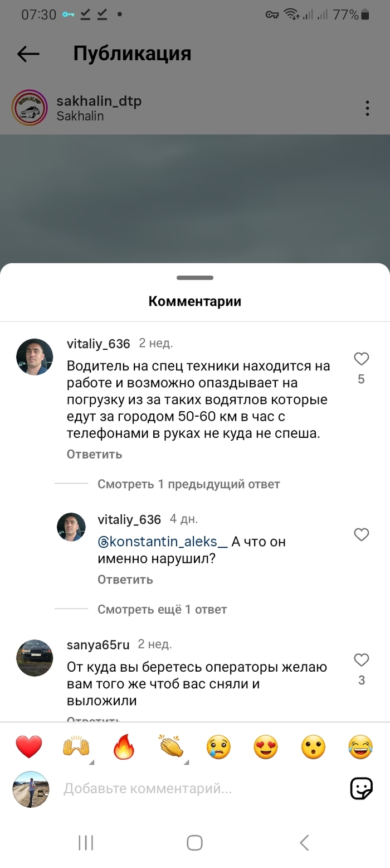The height and width of the screenshot is (868, 390).
Task: Open @konstantin_aleks__ mention link
Action: click(x=163, y=542)
